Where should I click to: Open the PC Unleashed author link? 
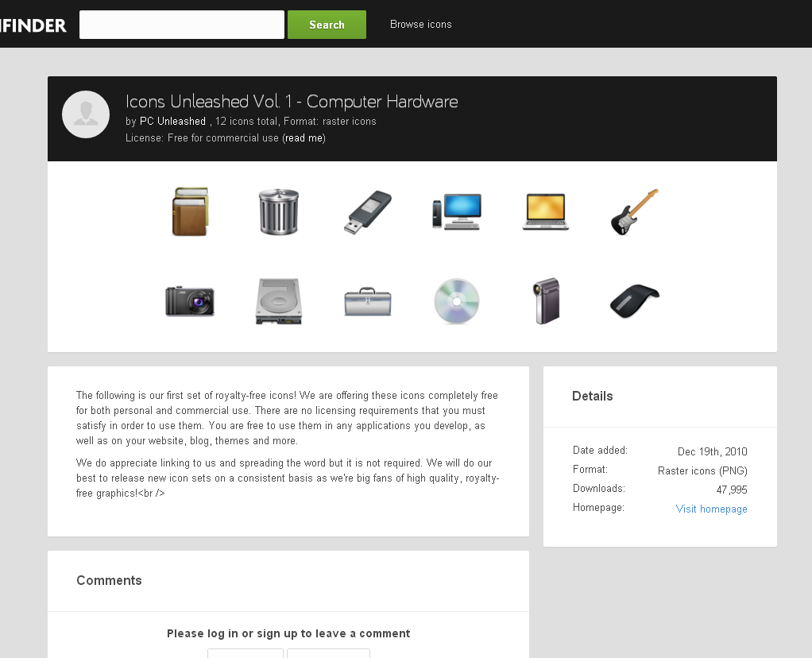click(172, 122)
